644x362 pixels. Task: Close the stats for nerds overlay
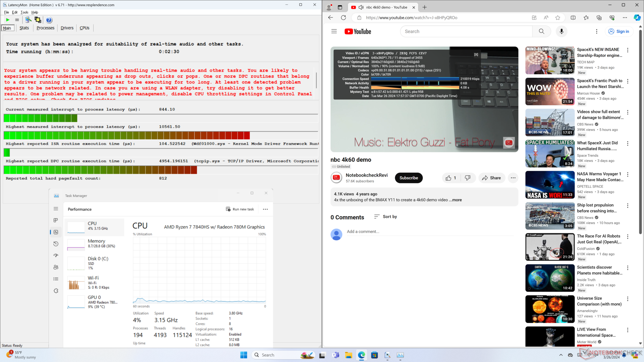[x=476, y=55]
